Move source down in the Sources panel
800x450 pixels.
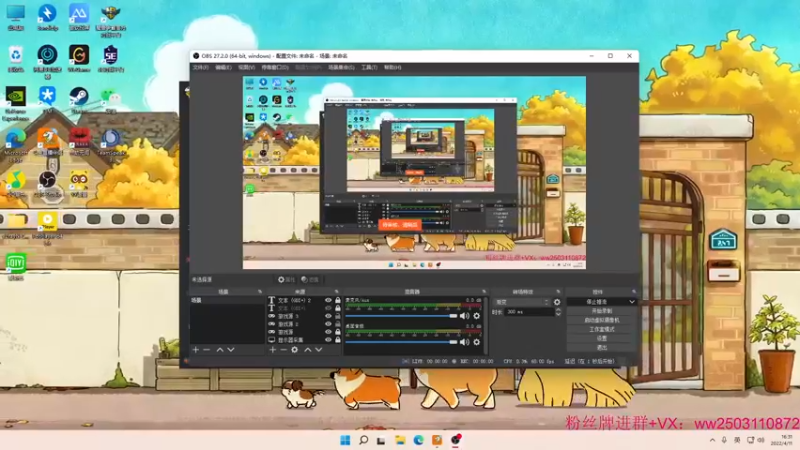(x=319, y=350)
